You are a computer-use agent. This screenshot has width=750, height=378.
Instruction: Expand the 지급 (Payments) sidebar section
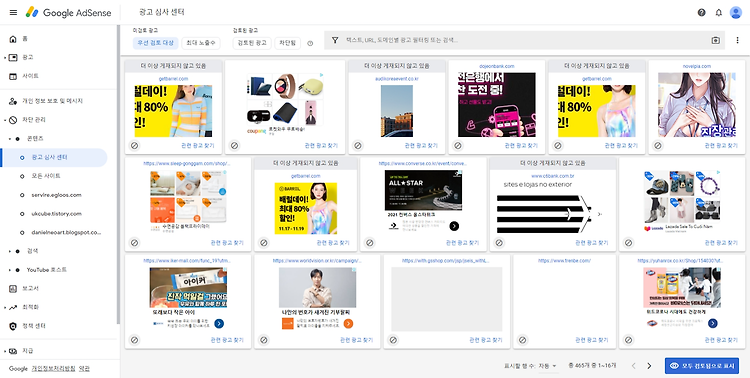pyautogui.click(x=5, y=351)
